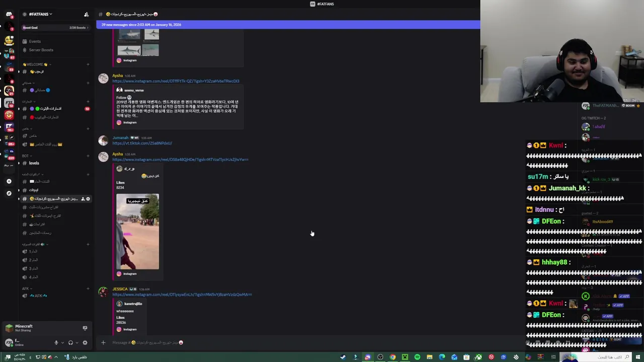Click Aysha's avatar on the seenu_verse message
The image size is (644, 362).
pos(103,78)
